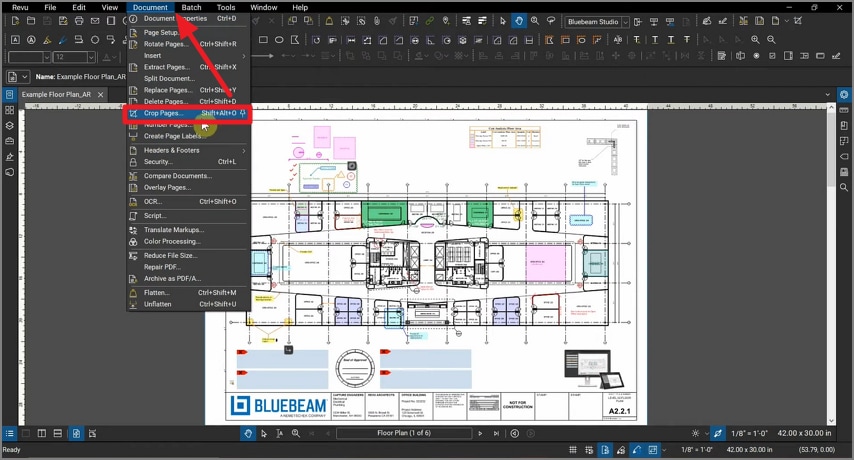The height and width of the screenshot is (460, 854).
Task: Select the arrow Select tool in top toolbar
Action: coord(503,21)
